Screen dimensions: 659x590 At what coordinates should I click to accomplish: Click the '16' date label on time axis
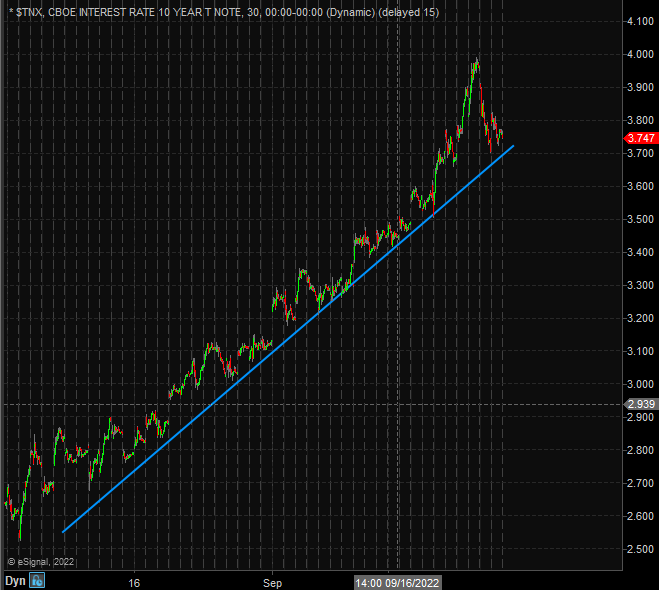click(134, 583)
